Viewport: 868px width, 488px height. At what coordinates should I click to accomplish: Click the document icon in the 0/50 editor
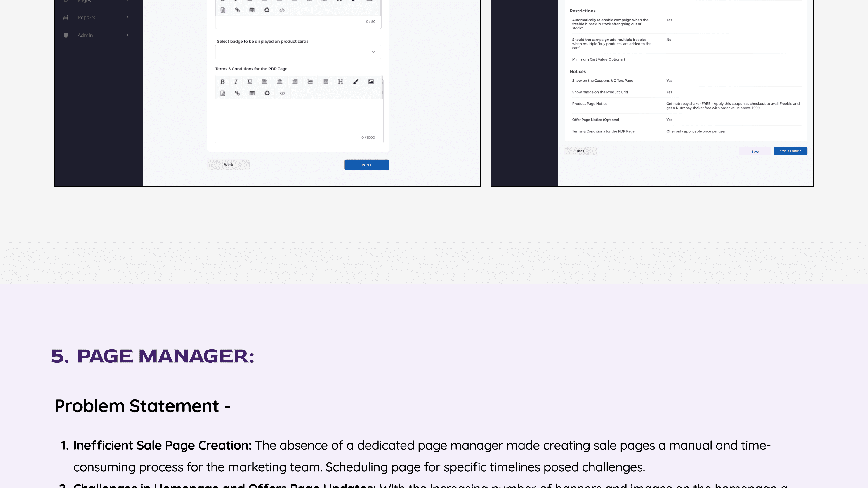pyautogui.click(x=223, y=10)
